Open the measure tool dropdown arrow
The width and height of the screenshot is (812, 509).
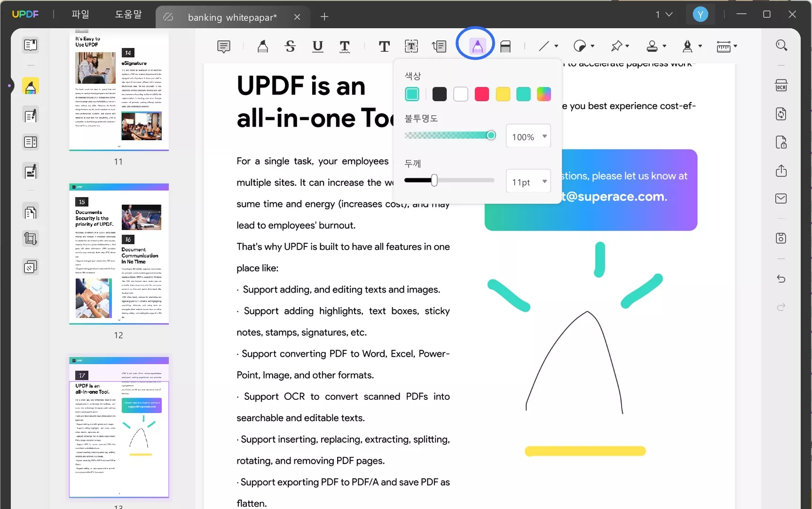pyautogui.click(x=735, y=46)
